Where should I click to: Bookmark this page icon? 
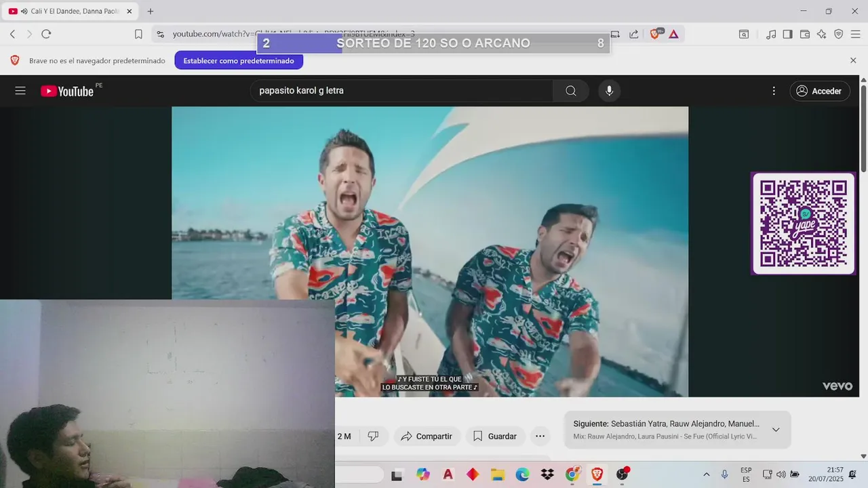point(138,34)
